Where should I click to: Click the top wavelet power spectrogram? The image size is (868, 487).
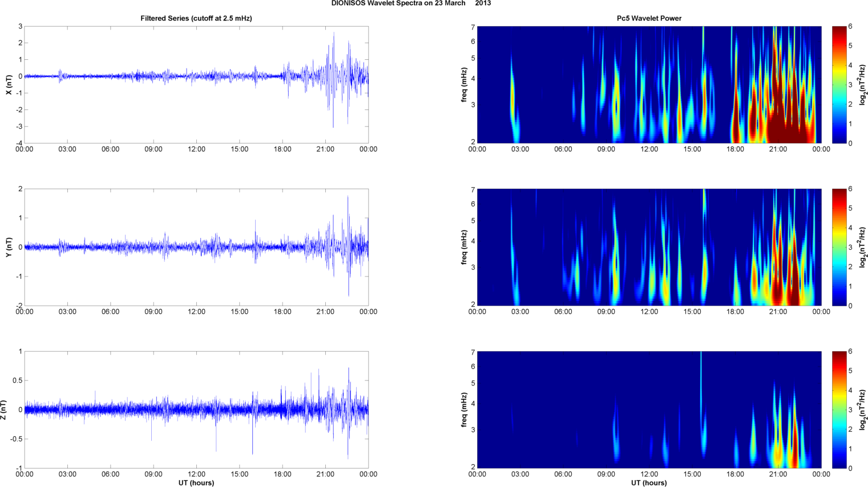pyautogui.click(x=649, y=84)
